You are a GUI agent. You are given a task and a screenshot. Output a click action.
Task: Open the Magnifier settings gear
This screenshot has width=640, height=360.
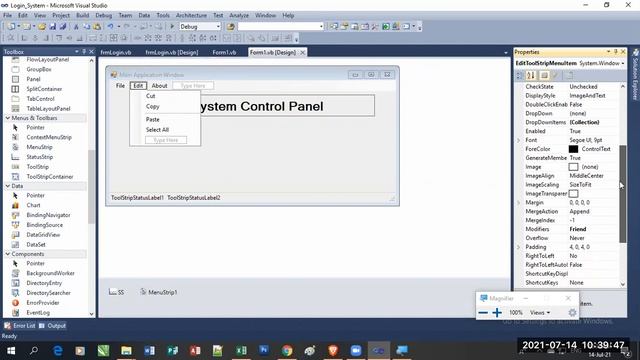point(572,313)
